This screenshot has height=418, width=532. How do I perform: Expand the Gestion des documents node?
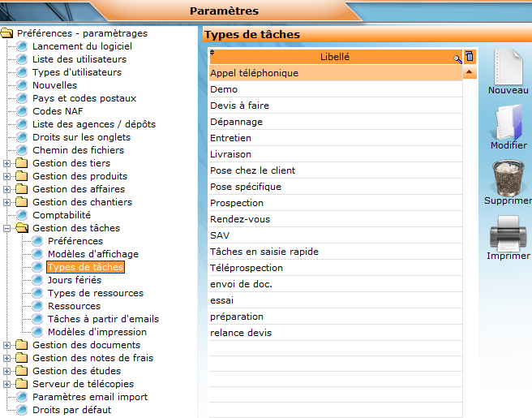pyautogui.click(x=6, y=345)
